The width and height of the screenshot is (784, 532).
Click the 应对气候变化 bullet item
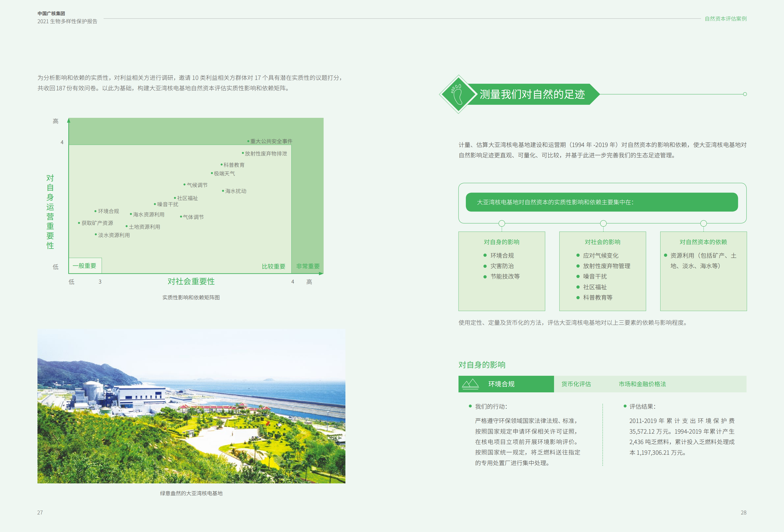pyautogui.click(x=597, y=255)
